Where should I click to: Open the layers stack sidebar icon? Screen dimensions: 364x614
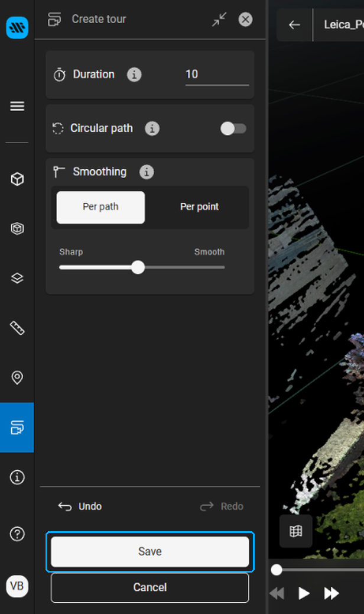[x=17, y=278]
